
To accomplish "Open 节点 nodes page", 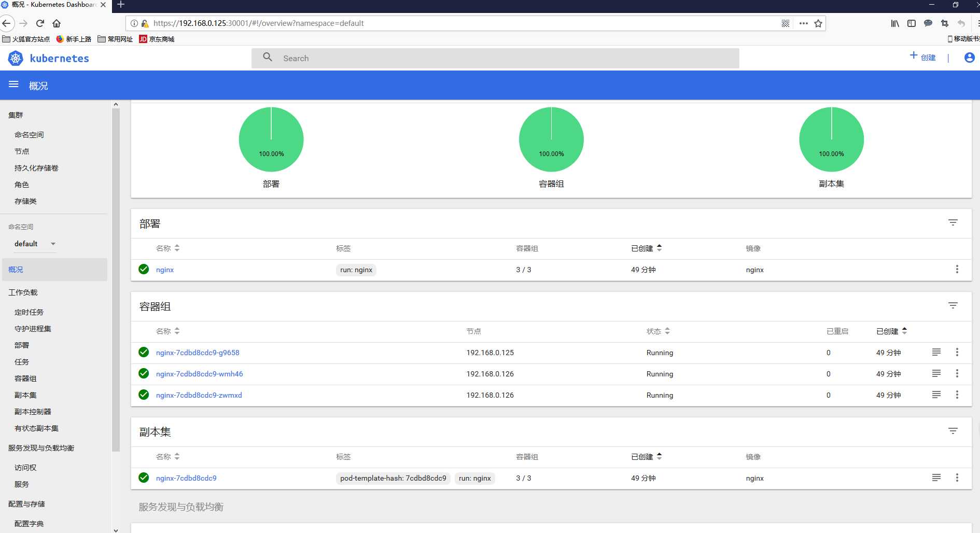I will [22, 151].
